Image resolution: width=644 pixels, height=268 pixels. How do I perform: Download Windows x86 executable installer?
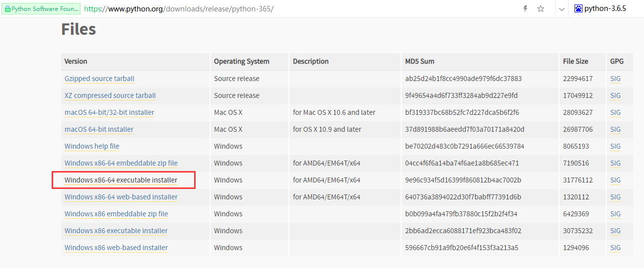tap(116, 231)
